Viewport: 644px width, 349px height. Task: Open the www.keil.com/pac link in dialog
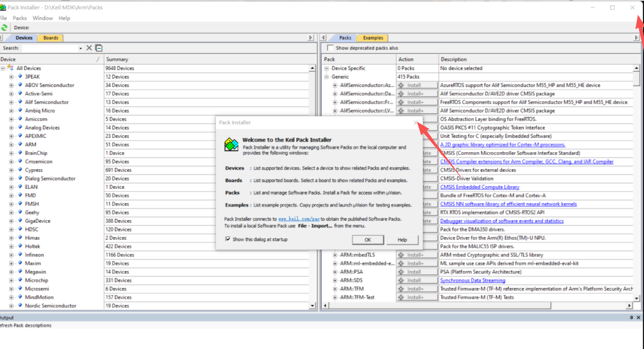click(x=299, y=219)
